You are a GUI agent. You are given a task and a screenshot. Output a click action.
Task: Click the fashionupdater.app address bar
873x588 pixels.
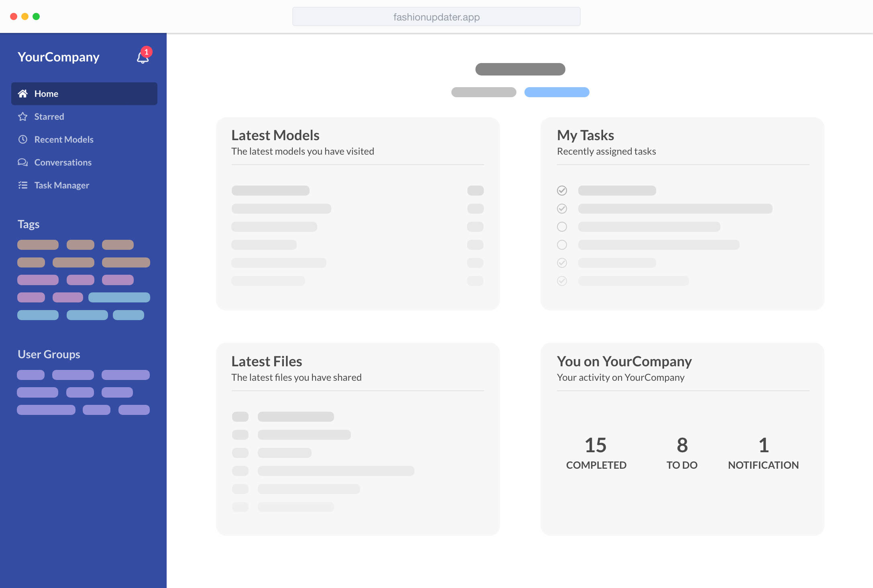tap(436, 17)
